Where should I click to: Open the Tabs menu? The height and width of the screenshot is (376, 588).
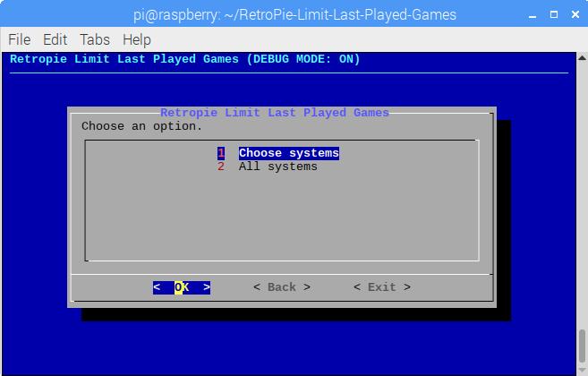95,39
